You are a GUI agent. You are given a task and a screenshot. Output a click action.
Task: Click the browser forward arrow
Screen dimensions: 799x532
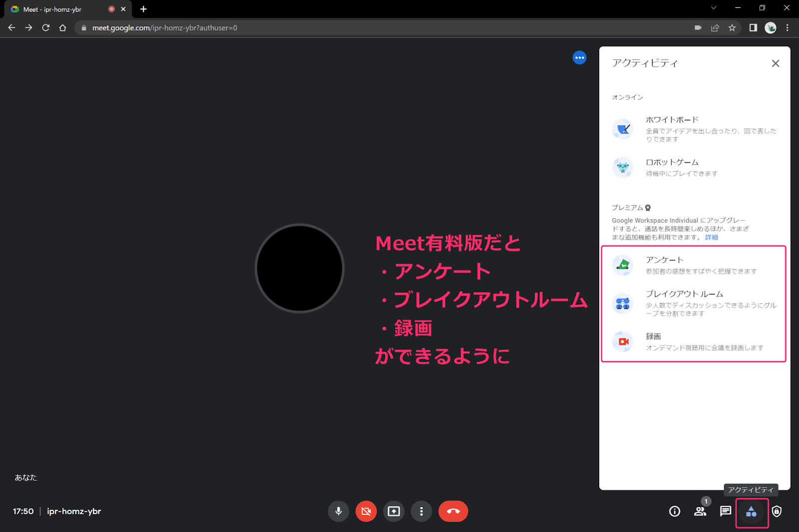pyautogui.click(x=29, y=28)
